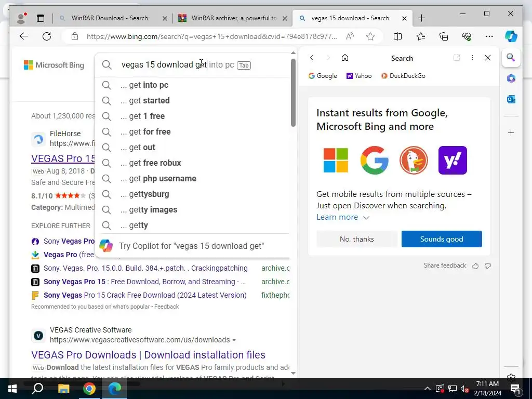This screenshot has width=532, height=399.
Task: Click the No, thanks button
Action: tap(356, 239)
